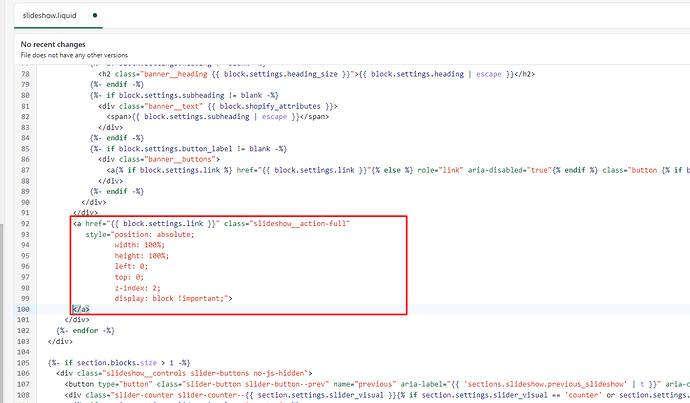Click the highlighted closing </a> tag

81,309
